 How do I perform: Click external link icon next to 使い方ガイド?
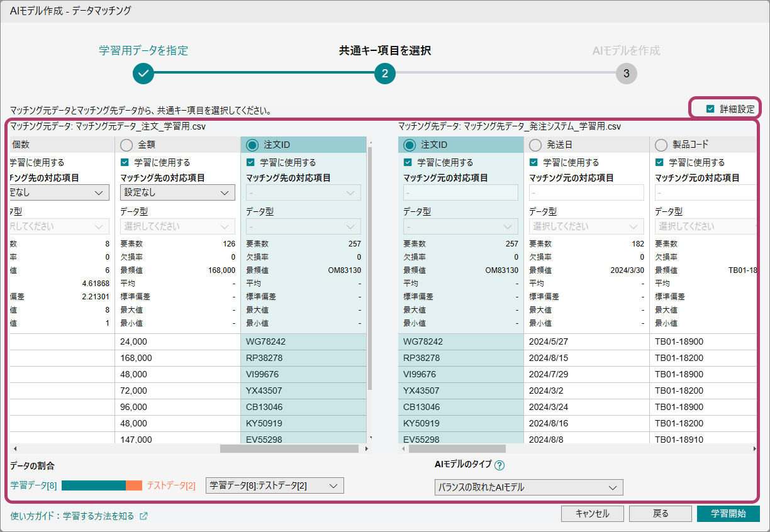click(143, 516)
